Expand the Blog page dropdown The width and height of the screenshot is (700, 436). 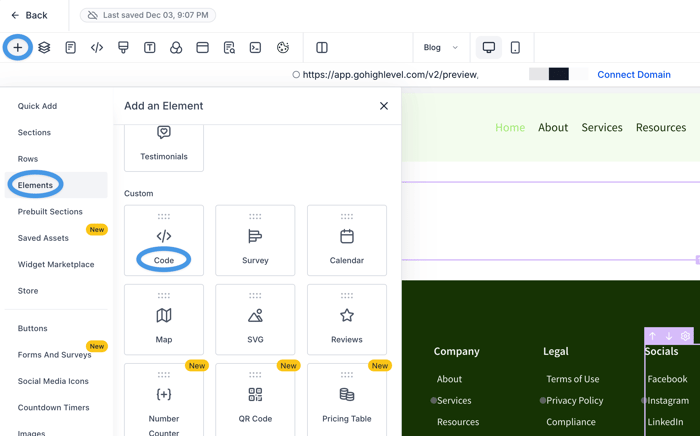point(440,47)
